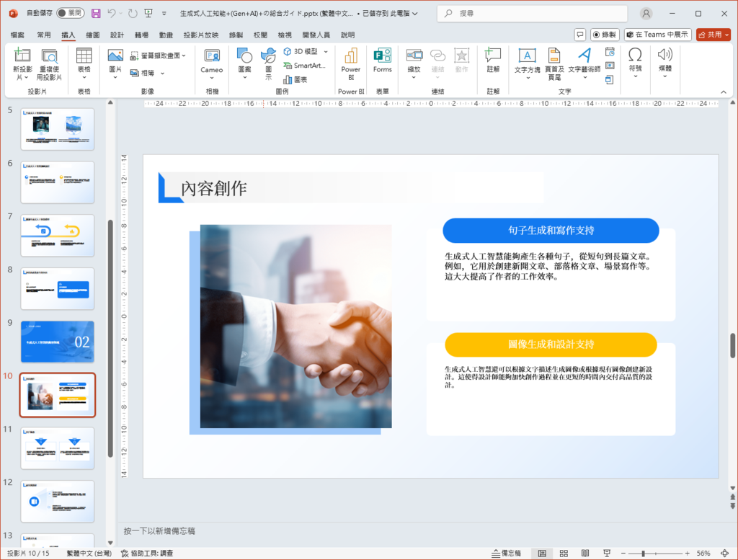Switch to the Home (常用) tab
The height and width of the screenshot is (560, 738).
(x=44, y=35)
